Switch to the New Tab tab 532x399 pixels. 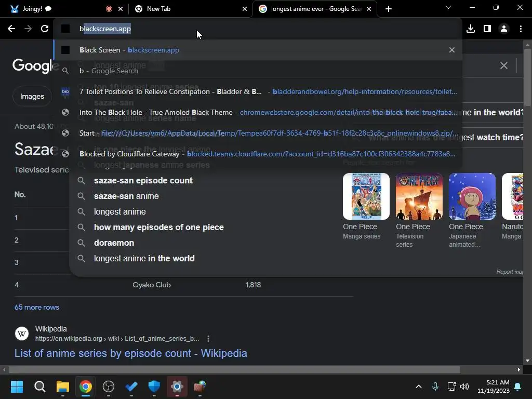[190, 9]
